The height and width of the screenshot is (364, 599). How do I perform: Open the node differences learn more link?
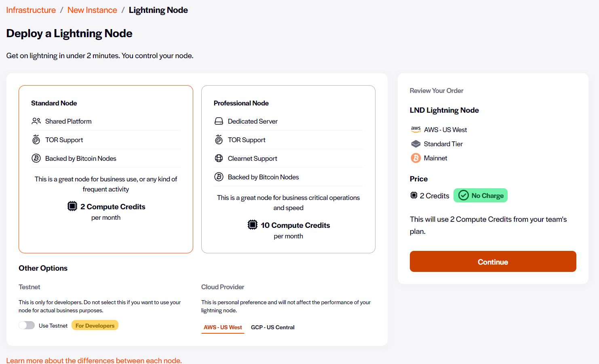(94, 360)
